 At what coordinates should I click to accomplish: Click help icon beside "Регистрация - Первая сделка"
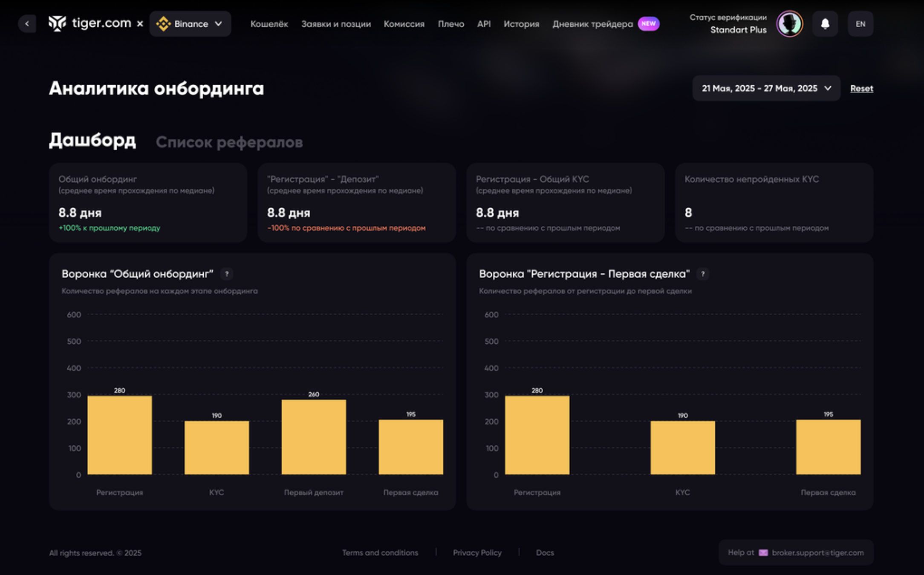tap(703, 274)
